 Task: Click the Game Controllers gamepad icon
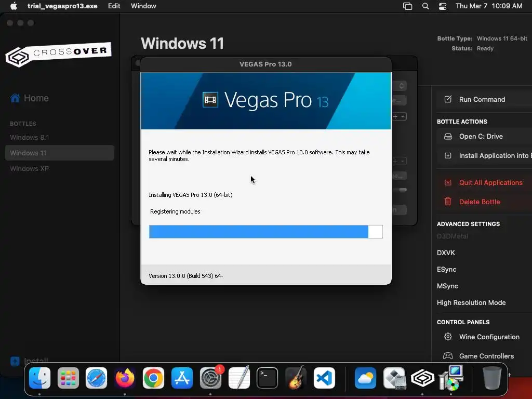click(448, 356)
